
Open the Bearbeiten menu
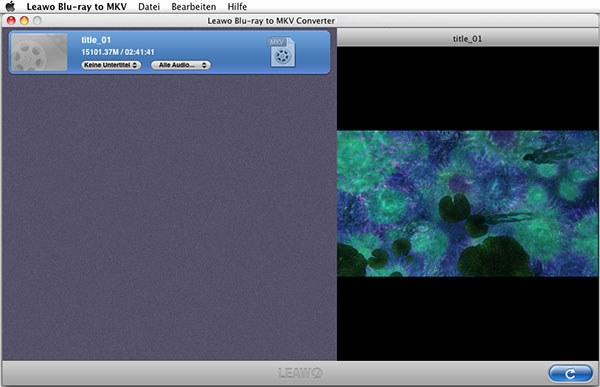coord(194,7)
